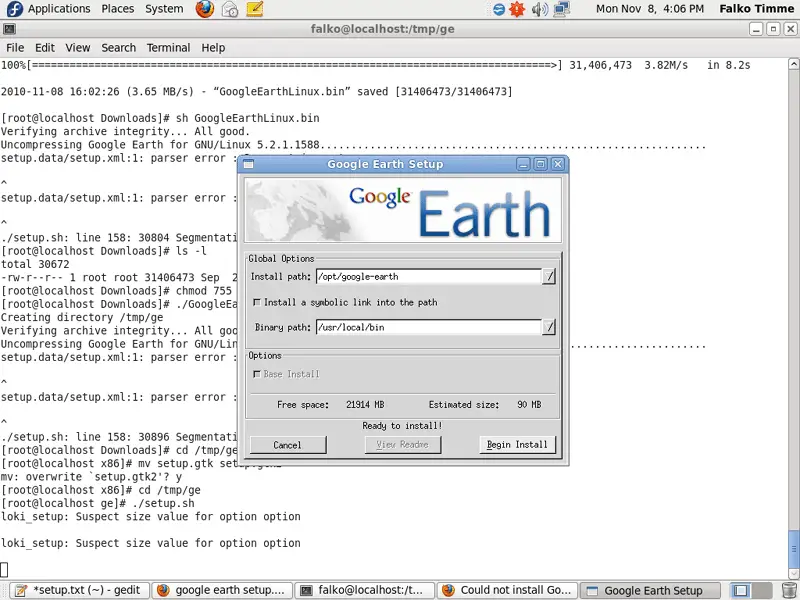Click the '2010-11-08 16:02:26' saved line
The height and width of the screenshot is (600, 800).
257,92
